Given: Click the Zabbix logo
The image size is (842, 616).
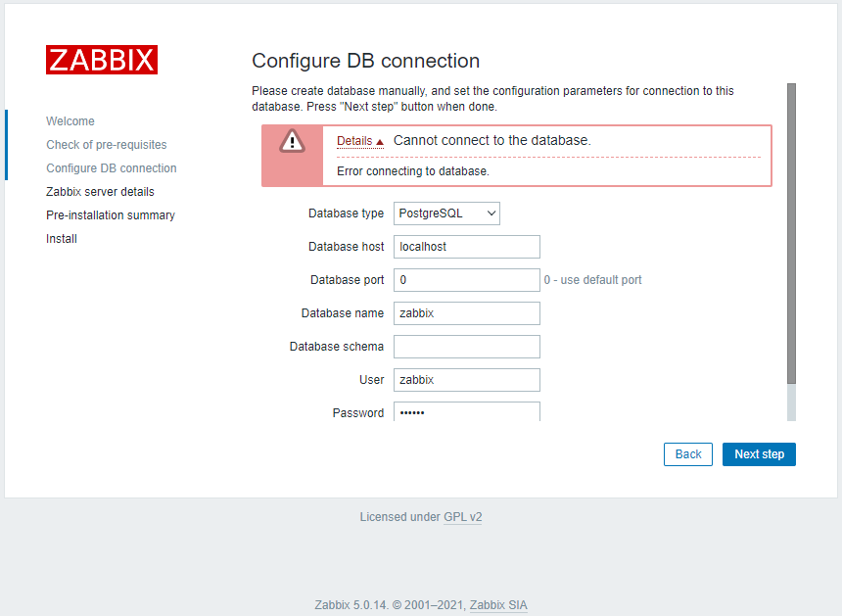Looking at the screenshot, I should point(101,59).
